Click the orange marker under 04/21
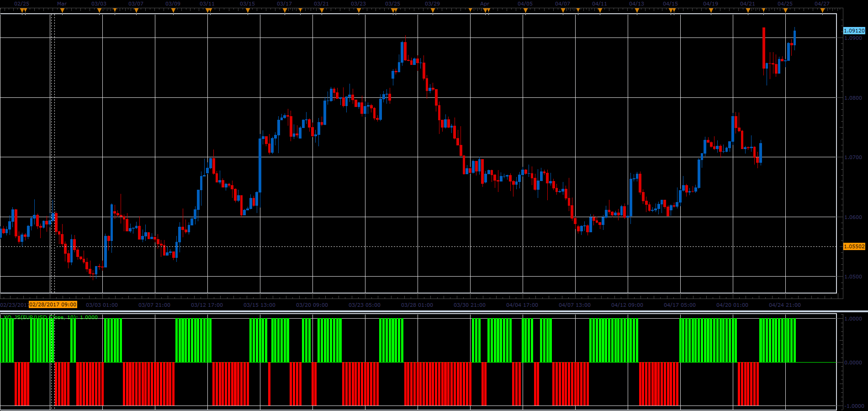 coord(748,10)
